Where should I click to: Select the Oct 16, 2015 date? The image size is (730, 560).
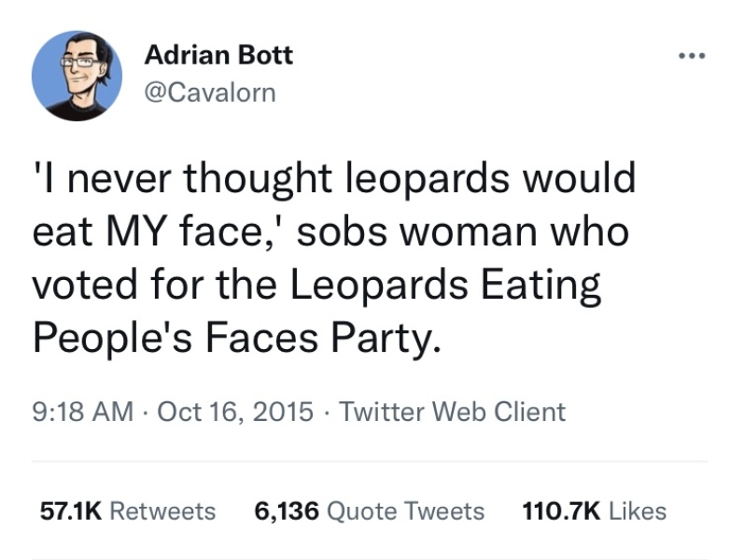(x=234, y=412)
